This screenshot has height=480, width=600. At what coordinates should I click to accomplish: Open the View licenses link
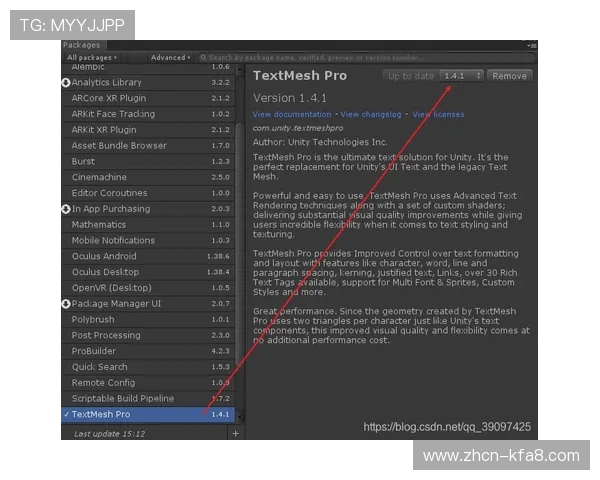pyautogui.click(x=438, y=115)
